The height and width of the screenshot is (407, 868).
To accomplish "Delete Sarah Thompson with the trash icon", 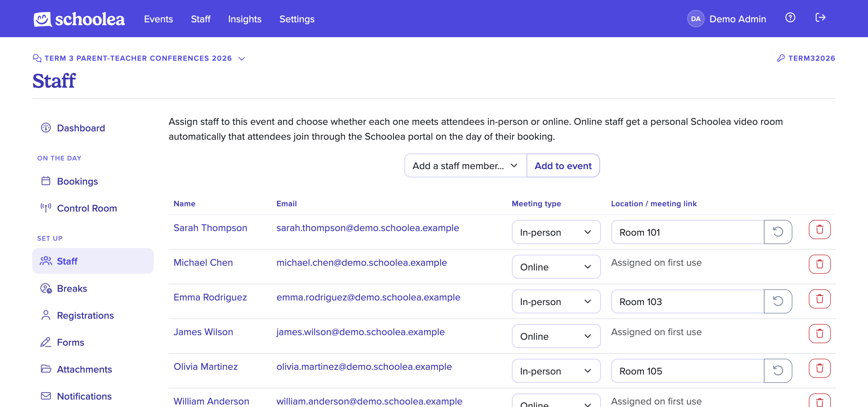I will pos(819,230).
